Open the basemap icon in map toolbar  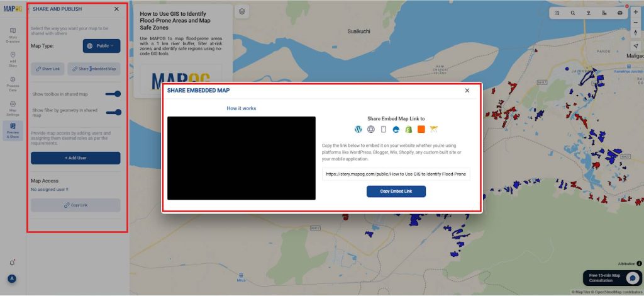557,13
